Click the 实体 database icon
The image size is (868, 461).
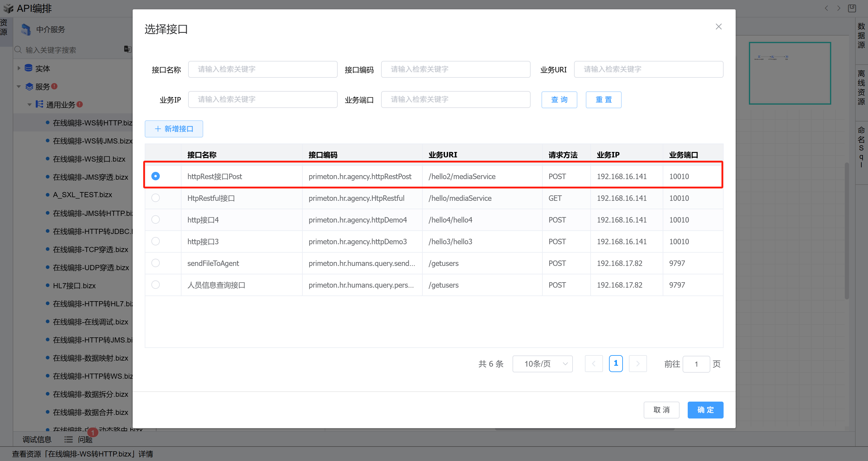click(29, 68)
